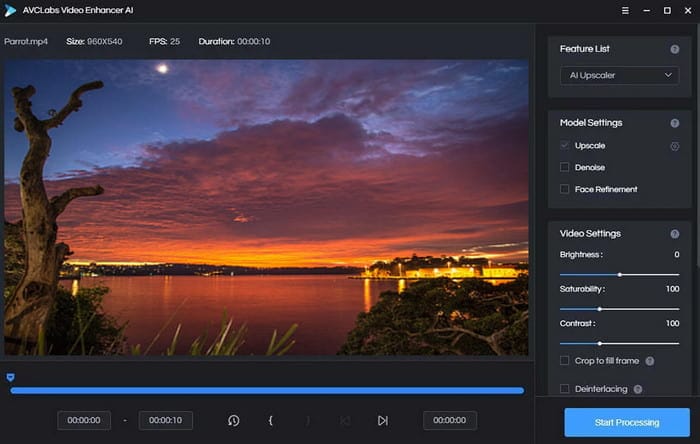Enable Face Refinement checkbox
The width and height of the screenshot is (700, 444).
coord(564,189)
